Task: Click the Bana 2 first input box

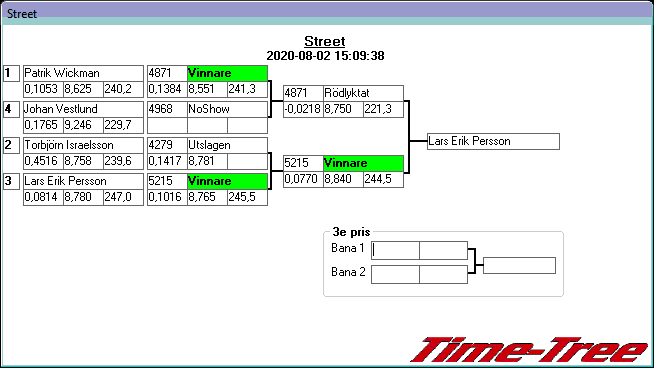Action: pyautogui.click(x=395, y=275)
